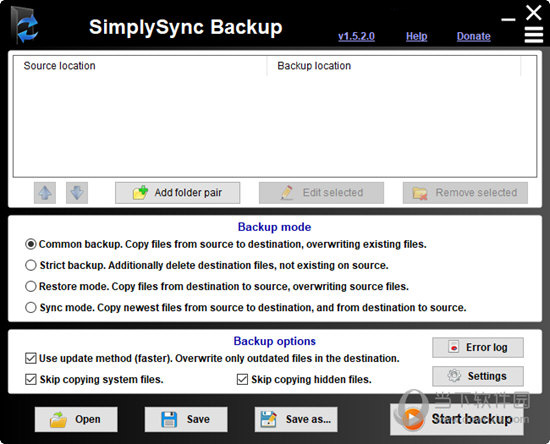Open the Help link
This screenshot has height=444, width=550.
(417, 36)
